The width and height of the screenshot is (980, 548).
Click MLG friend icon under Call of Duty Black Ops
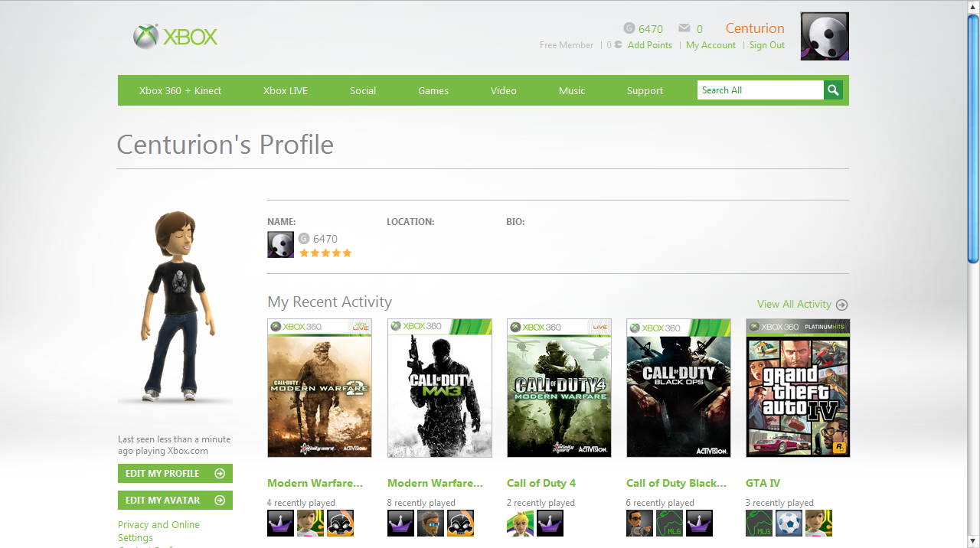(669, 524)
